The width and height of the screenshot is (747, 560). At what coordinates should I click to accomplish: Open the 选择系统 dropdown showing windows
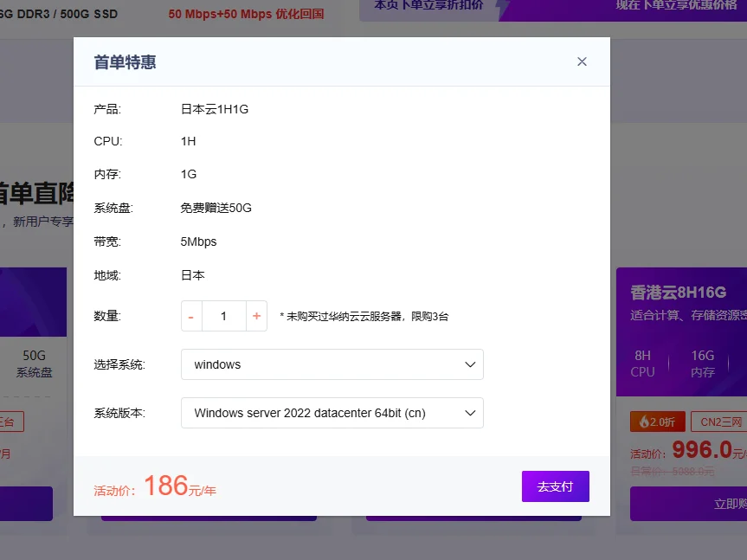332,364
